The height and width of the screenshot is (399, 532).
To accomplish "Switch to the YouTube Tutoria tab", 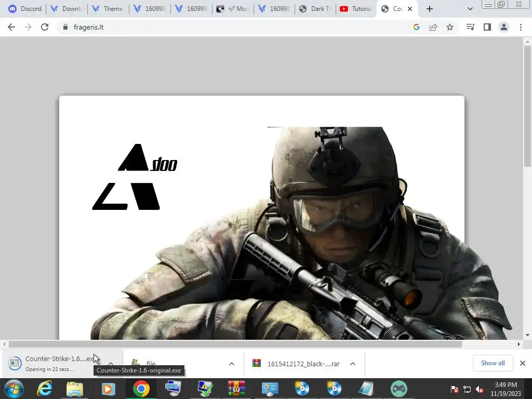I will 356,9.
